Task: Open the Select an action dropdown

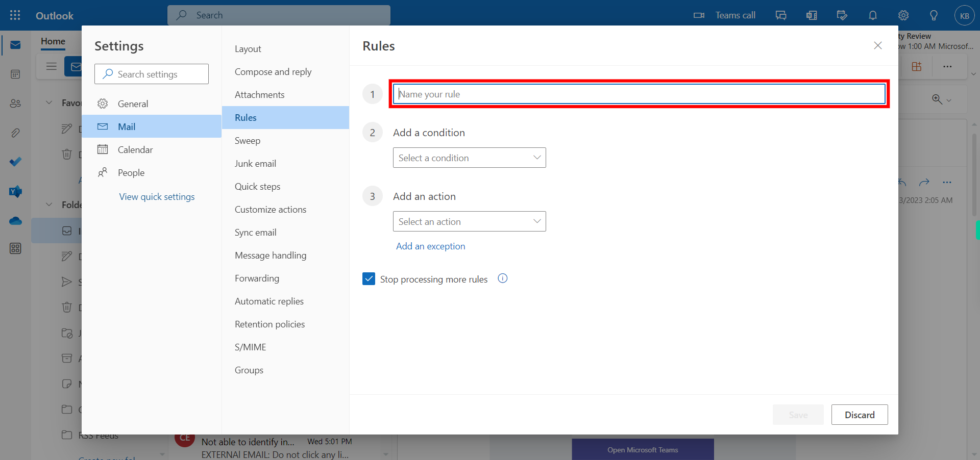Action: point(470,221)
